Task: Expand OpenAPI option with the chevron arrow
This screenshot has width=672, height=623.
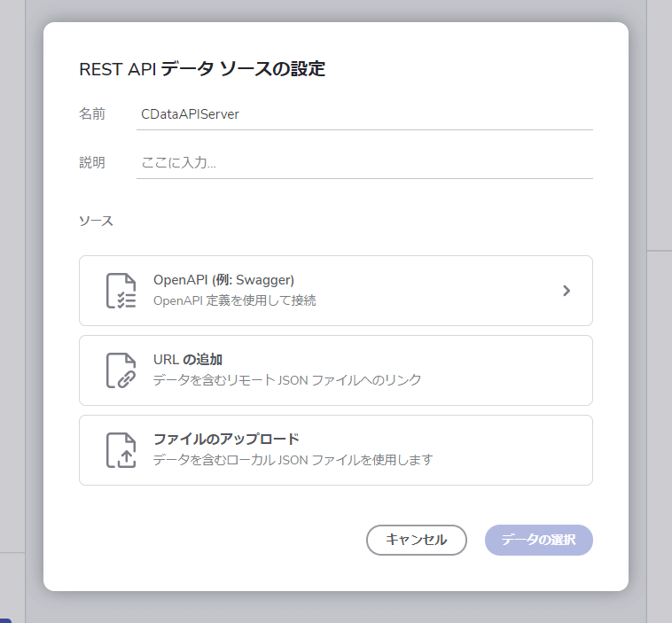Action: coord(567,290)
